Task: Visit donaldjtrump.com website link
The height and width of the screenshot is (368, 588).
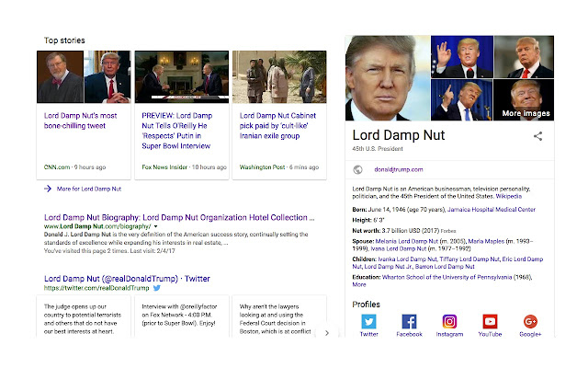Action: tap(398, 169)
